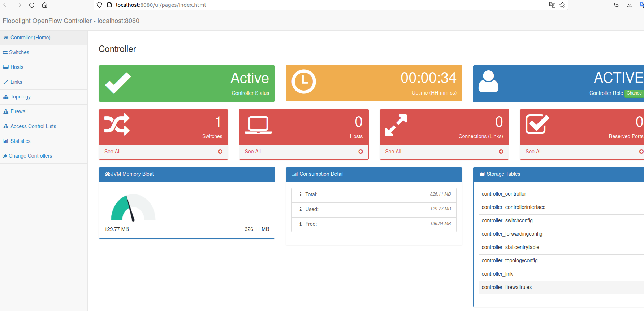This screenshot has height=311, width=644.
Task: Click See All under Connections (Links) card
Action: point(393,152)
